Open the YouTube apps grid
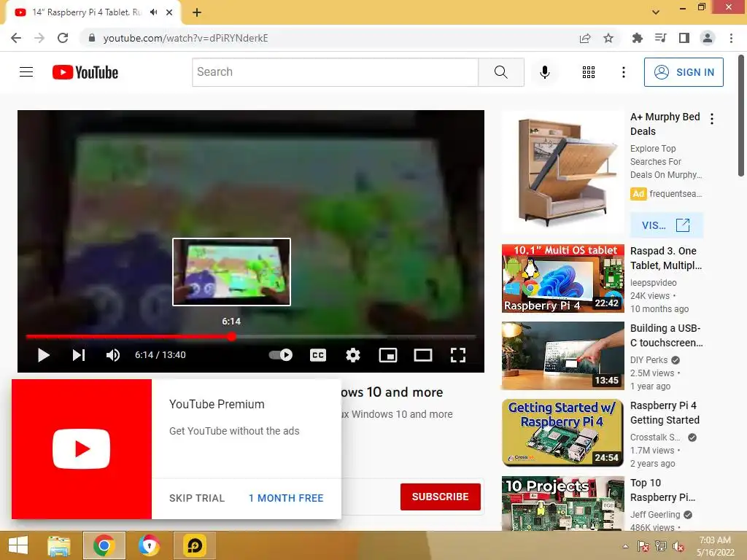 [x=589, y=72]
